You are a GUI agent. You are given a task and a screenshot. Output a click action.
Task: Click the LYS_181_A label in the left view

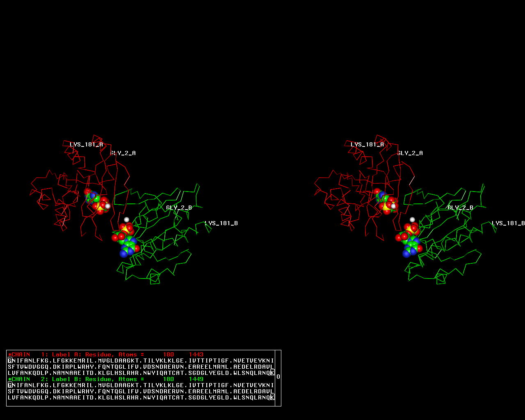(86, 144)
